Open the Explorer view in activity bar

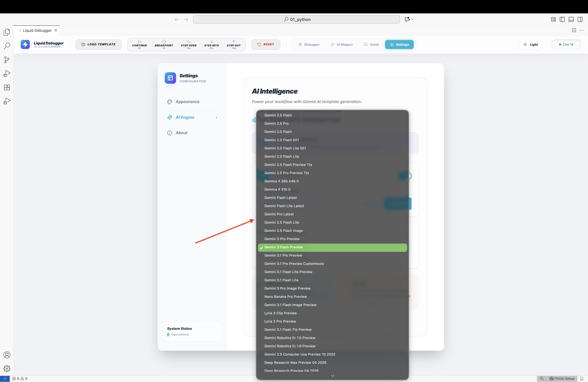point(7,32)
